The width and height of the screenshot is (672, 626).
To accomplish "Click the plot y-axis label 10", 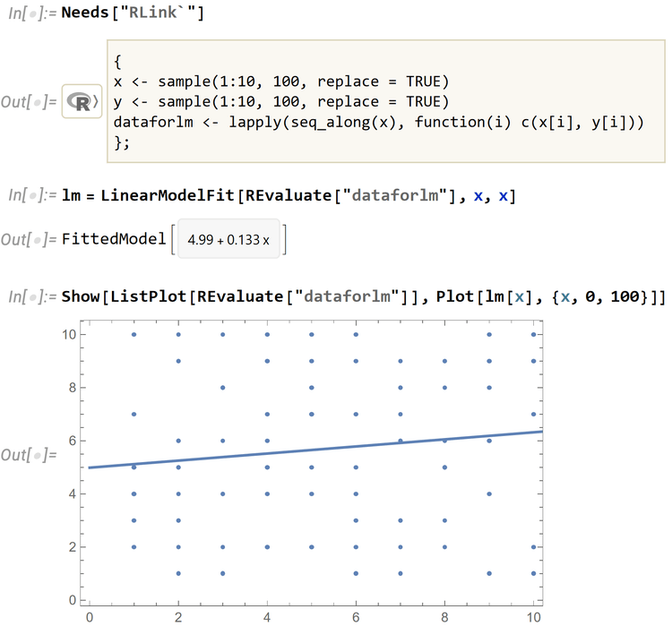I will (69, 334).
